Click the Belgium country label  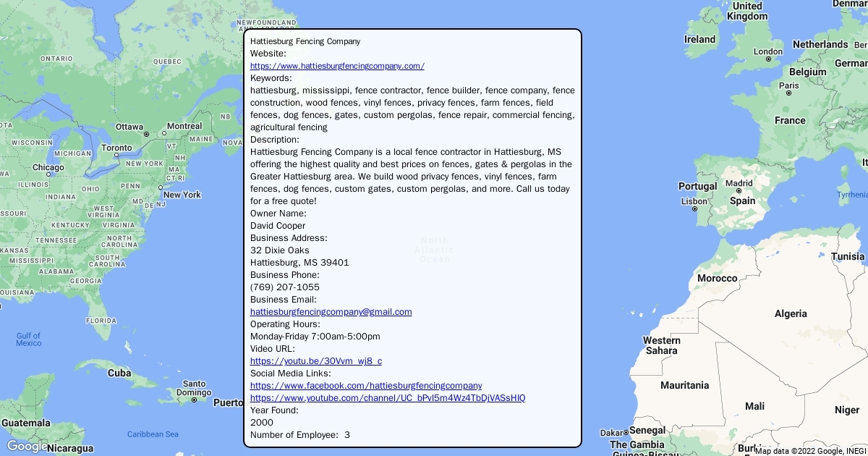[807, 72]
